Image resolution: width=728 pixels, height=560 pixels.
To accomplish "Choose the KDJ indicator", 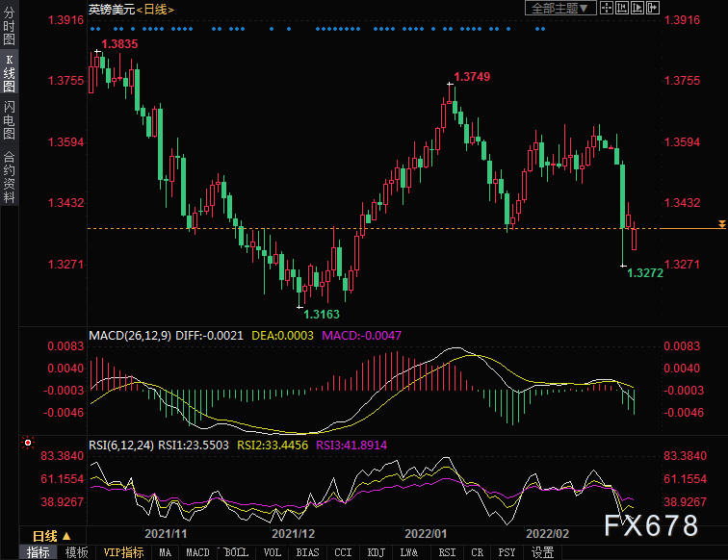I will [x=377, y=552].
